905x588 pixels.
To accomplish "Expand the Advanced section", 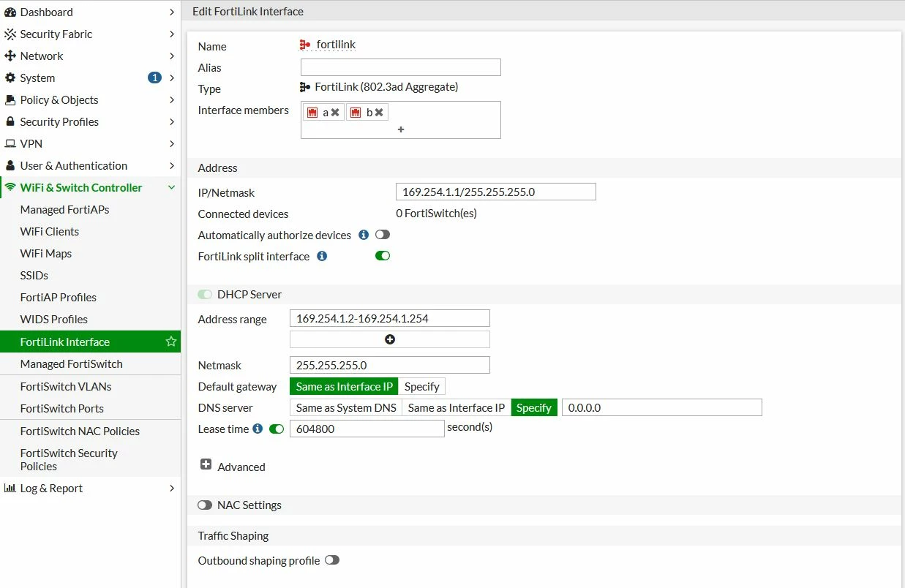I will click(206, 465).
